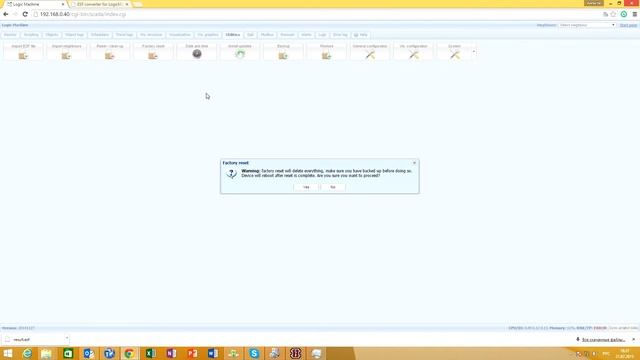
Task: Open the Reset / clean-up utility
Action: pos(110,52)
